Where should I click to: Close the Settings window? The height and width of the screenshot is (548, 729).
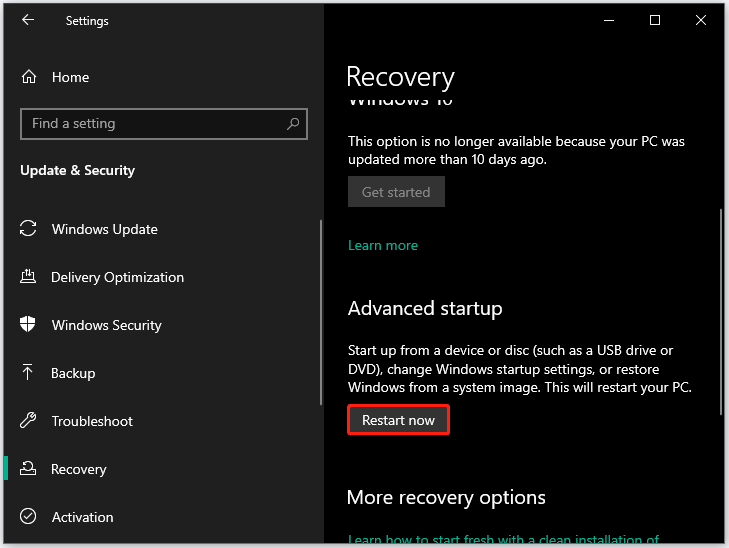tap(701, 20)
